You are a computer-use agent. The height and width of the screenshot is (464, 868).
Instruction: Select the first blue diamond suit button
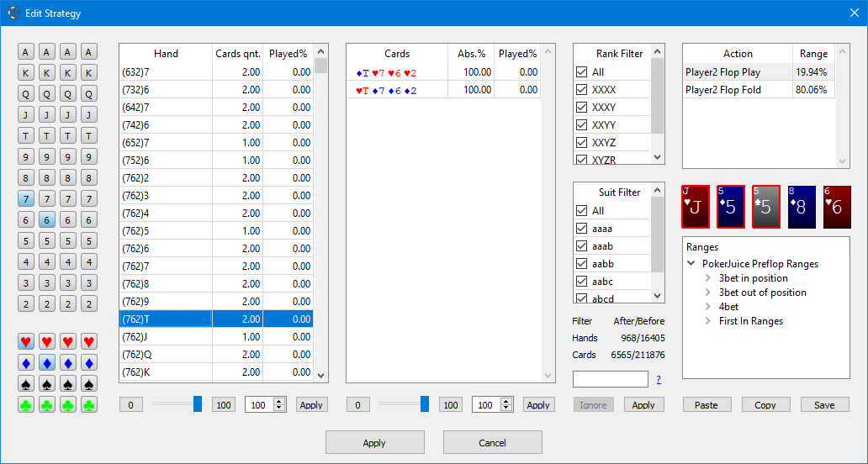coord(26,363)
